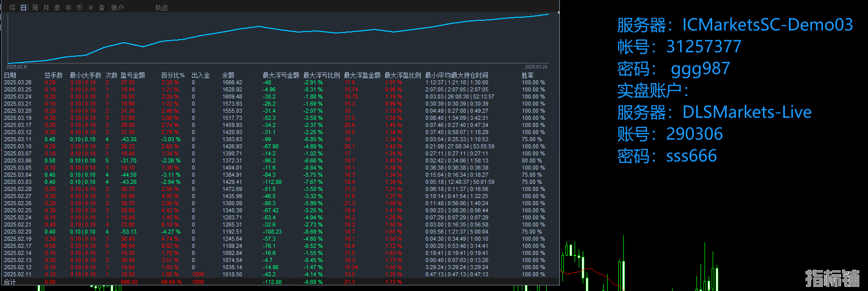The width and height of the screenshot is (868, 291).
Task: Open the 备 notes tab
Action: coord(102,8)
